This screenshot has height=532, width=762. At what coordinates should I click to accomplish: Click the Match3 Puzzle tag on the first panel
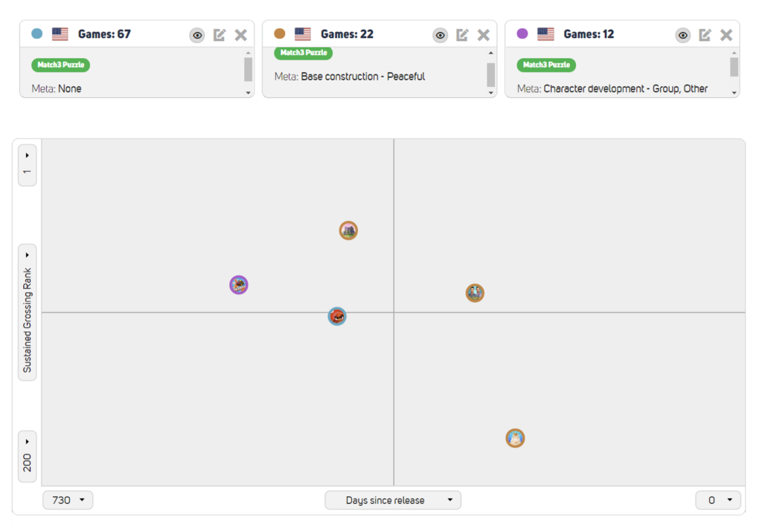pos(60,65)
